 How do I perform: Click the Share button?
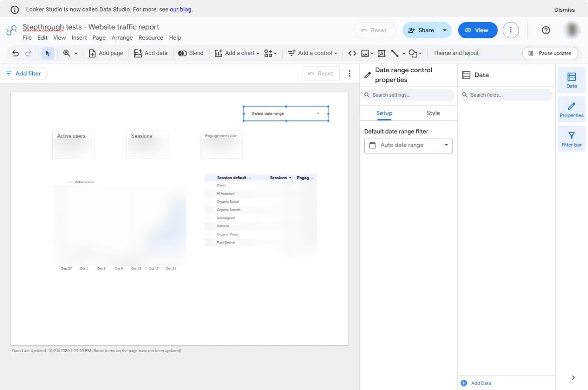[x=421, y=30]
